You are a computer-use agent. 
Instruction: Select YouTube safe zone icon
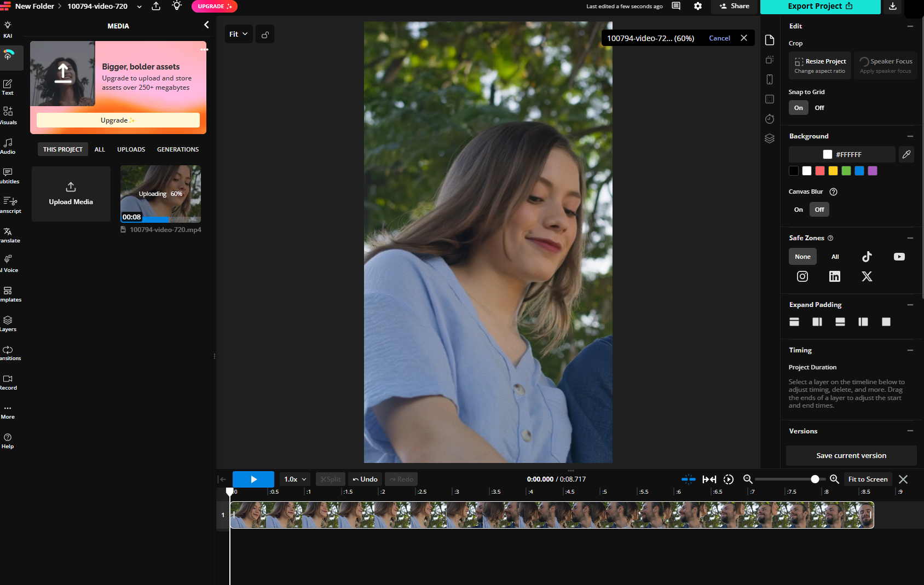coord(899,257)
